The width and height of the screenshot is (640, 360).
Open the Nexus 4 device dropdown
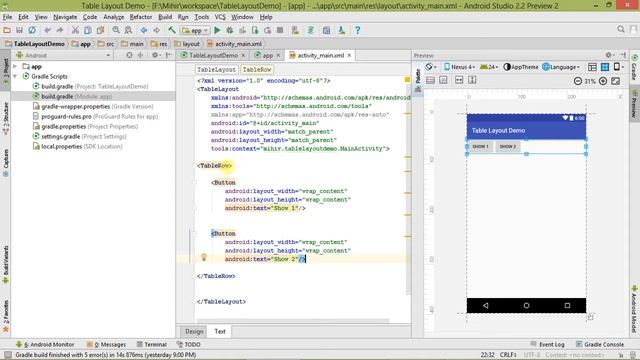460,67
